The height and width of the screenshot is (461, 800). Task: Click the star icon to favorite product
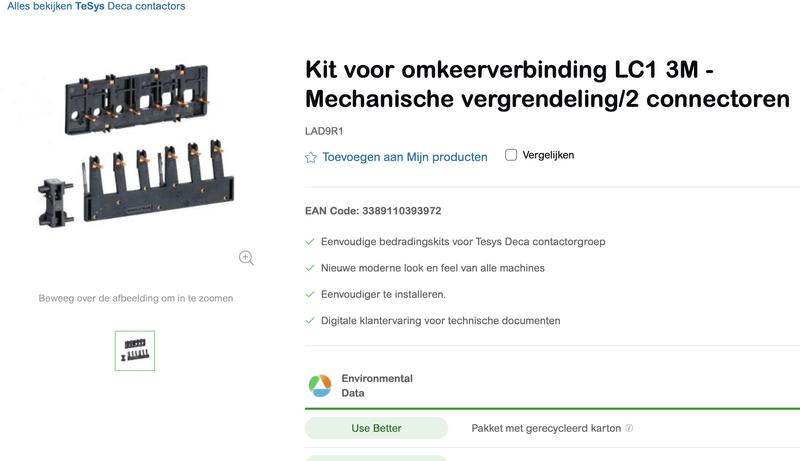311,157
